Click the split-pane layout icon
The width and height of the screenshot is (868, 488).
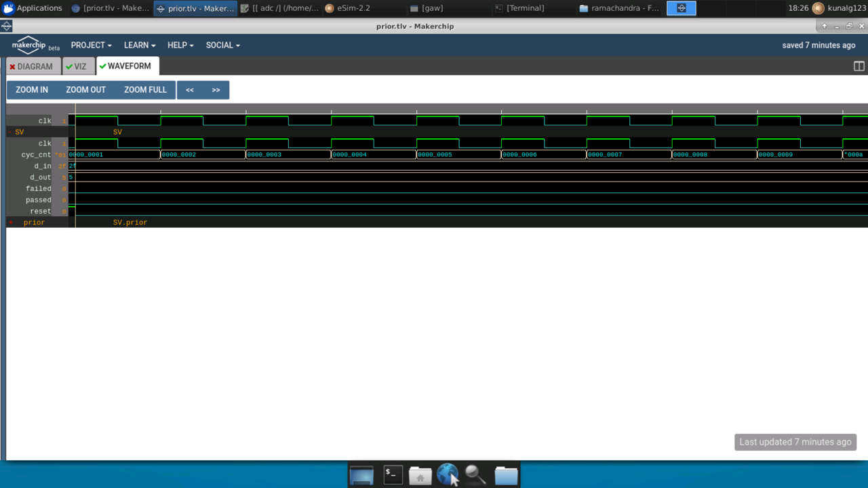click(859, 66)
